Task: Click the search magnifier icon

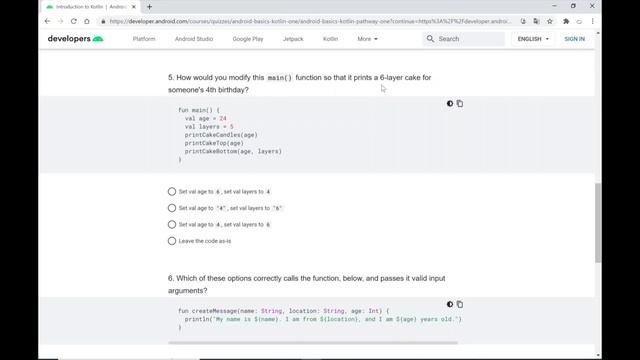Action: coord(430,39)
